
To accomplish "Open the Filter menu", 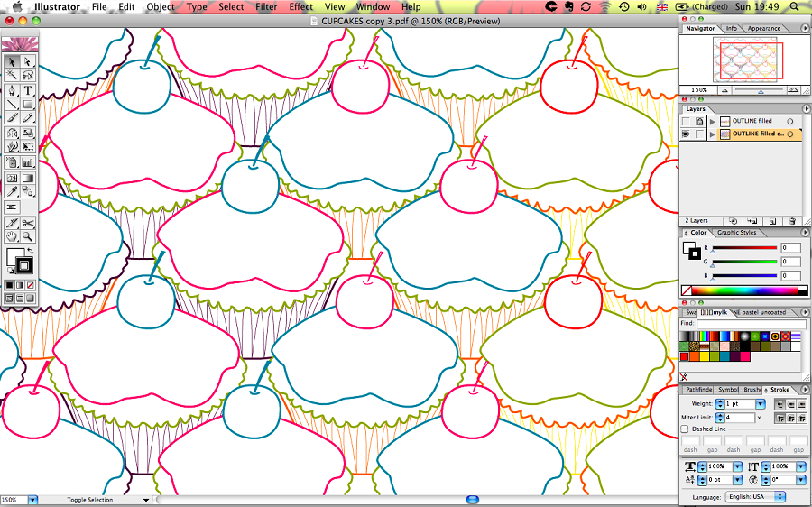I will coord(266,6).
